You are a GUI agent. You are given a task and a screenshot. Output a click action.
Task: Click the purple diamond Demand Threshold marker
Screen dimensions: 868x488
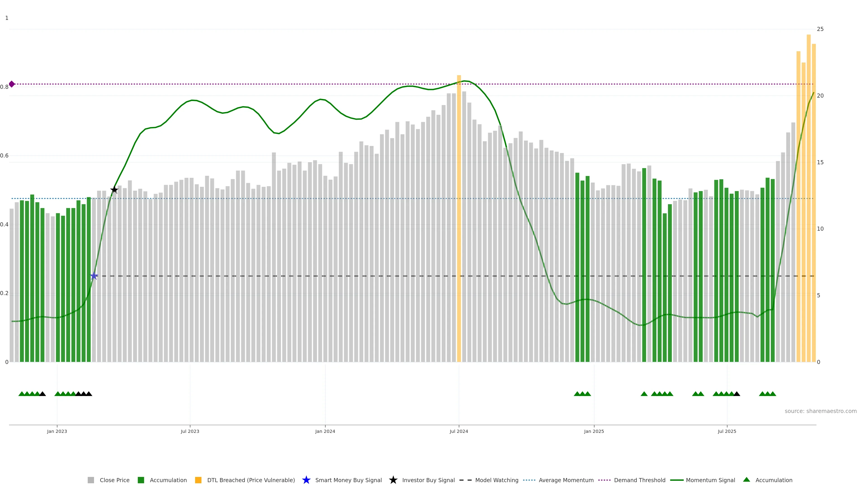12,84
